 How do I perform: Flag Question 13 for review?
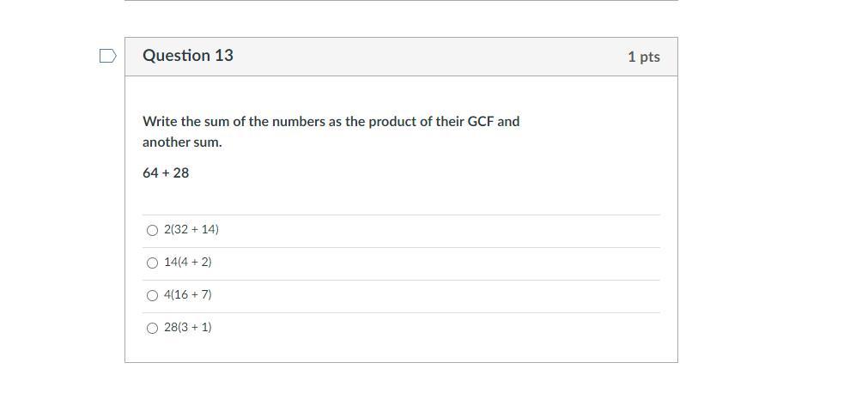(x=107, y=57)
